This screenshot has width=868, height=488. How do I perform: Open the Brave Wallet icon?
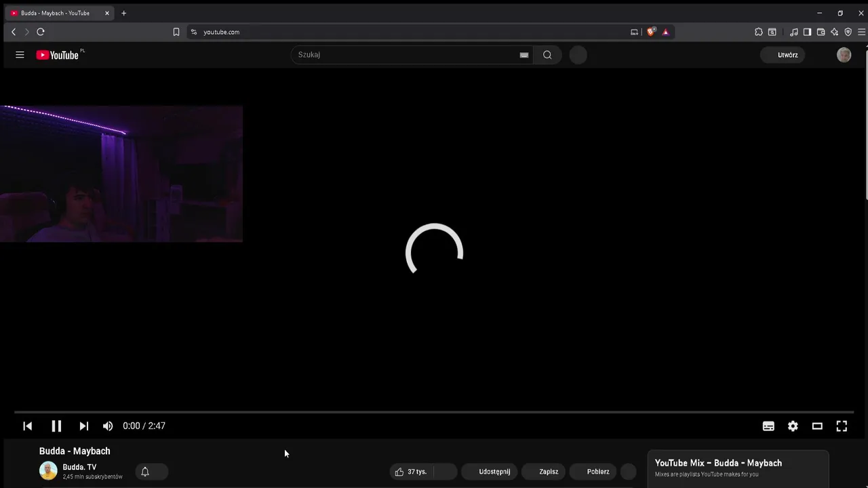[821, 32]
